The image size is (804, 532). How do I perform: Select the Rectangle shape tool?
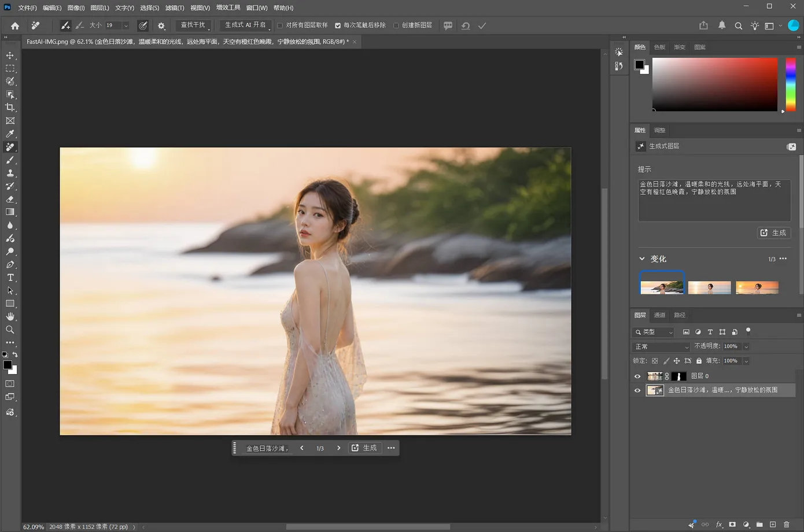coord(10,304)
